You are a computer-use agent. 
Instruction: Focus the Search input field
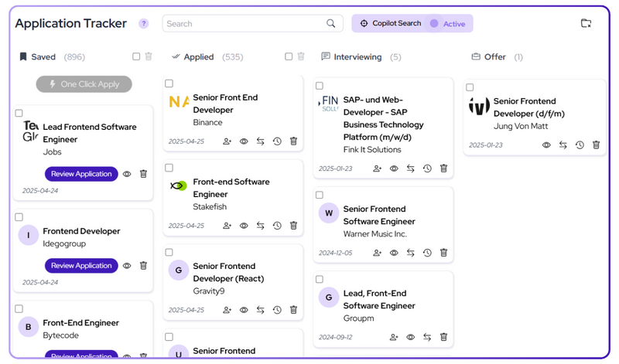[253, 24]
